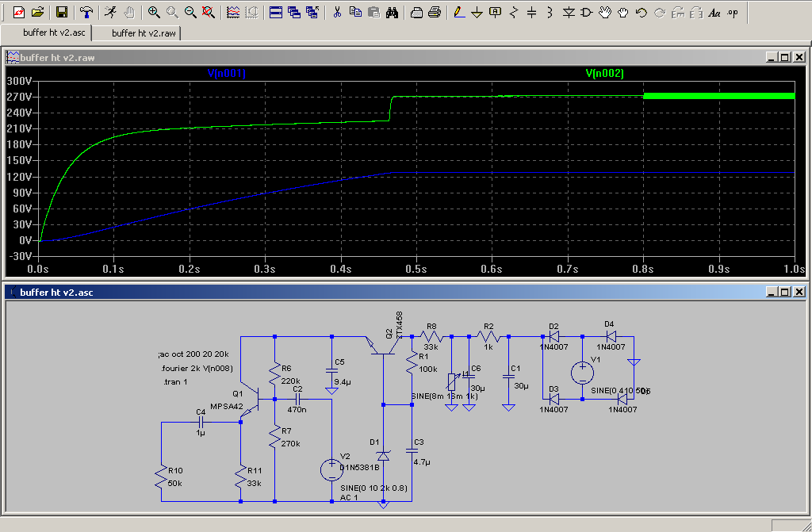Click the Run simulation icon
Viewport: 812px width, 532px height.
(111, 13)
